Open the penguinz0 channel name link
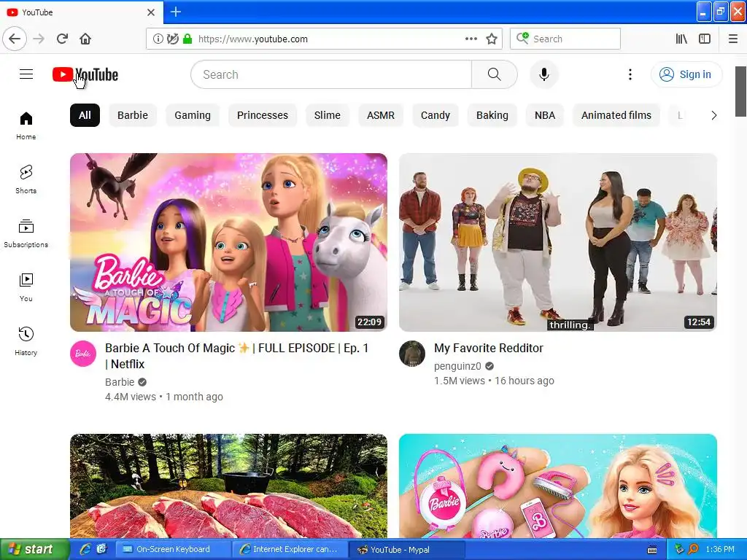The width and height of the screenshot is (747, 560). [x=457, y=366]
